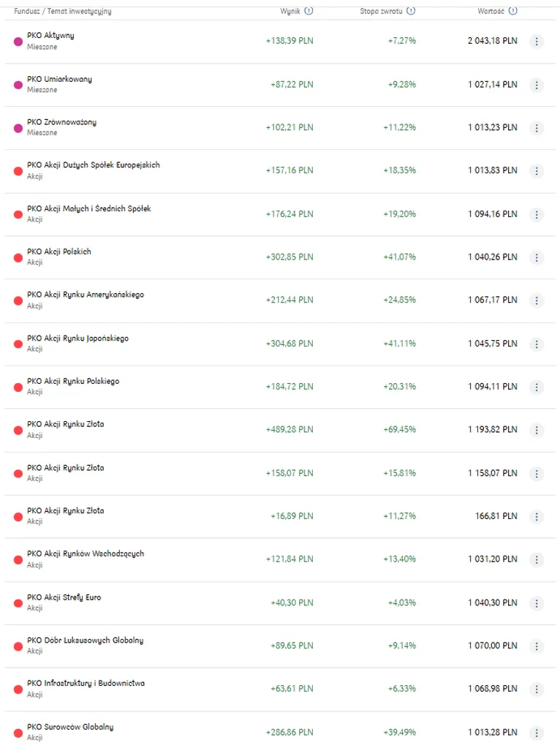Viewport: 560px width, 745px height.
Task: Click the Fundusz / Temat inwestycyjny column header
Action: tap(63, 11)
